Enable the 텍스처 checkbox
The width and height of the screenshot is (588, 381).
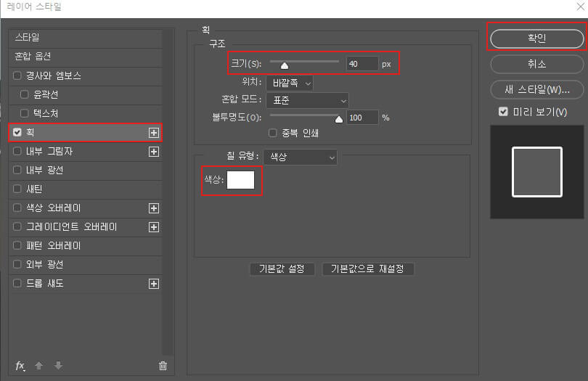point(25,113)
